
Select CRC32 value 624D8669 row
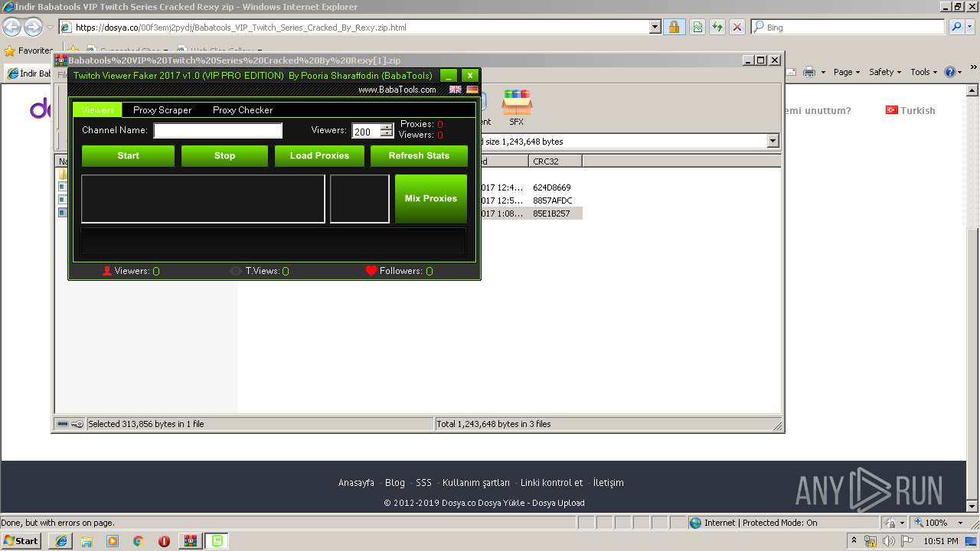(x=552, y=187)
